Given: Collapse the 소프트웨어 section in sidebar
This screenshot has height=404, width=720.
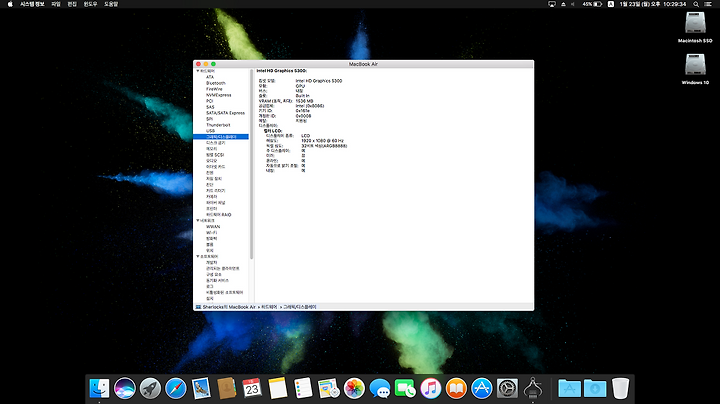Looking at the screenshot, I should (x=198, y=256).
